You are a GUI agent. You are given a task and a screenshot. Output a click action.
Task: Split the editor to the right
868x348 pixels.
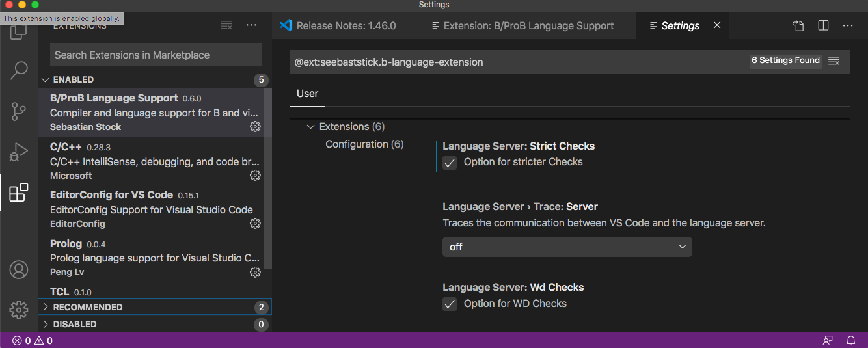pos(823,25)
